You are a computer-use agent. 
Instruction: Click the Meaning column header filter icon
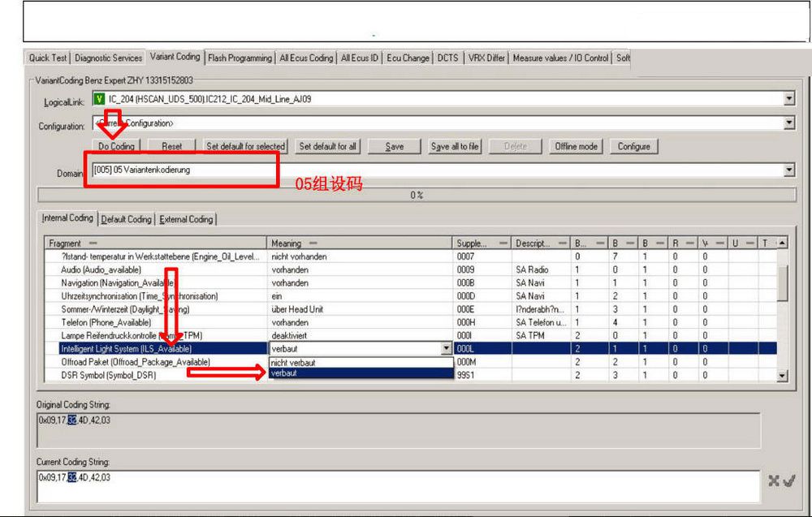312,243
